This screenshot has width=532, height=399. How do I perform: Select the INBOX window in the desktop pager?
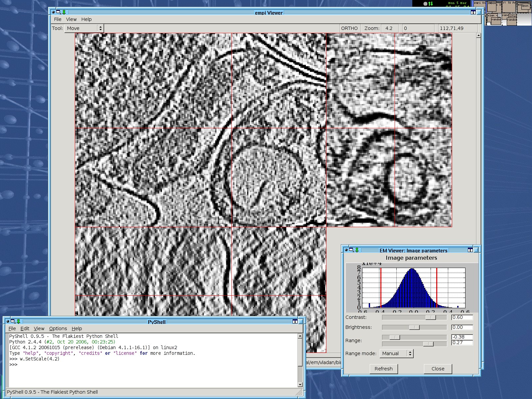coord(492,7)
